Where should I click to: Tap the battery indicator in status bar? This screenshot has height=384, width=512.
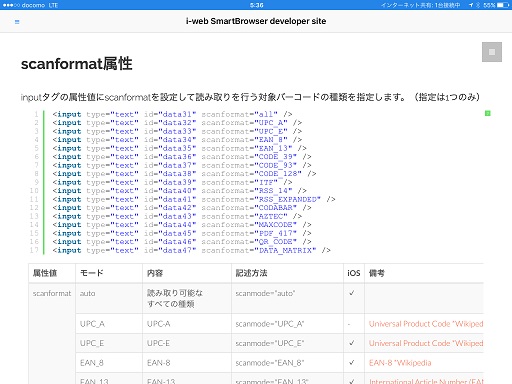coord(503,5)
